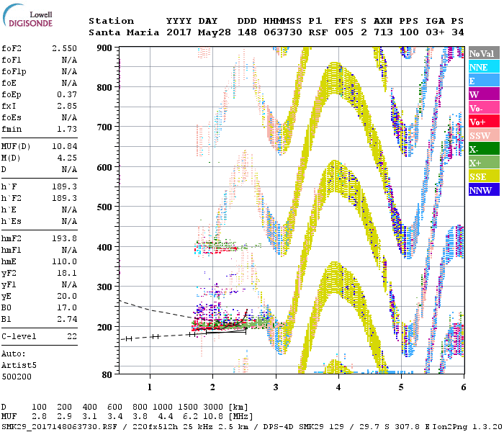This screenshot has height=432, width=504.
Task: Select the X- dark green legend swatch
Action: pos(484,149)
